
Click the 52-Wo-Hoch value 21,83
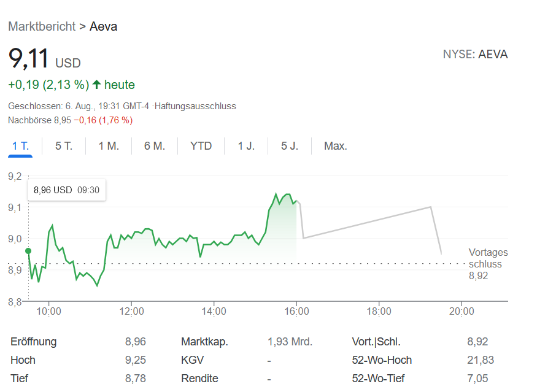(481, 360)
